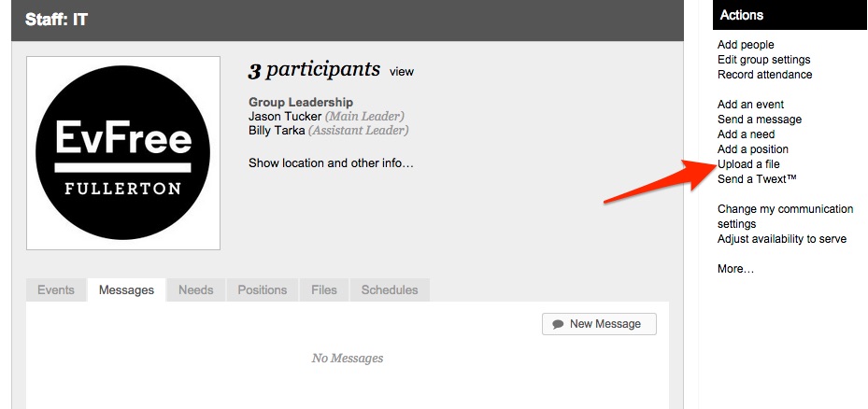Switch to the Messages tab
868x409 pixels.
126,290
